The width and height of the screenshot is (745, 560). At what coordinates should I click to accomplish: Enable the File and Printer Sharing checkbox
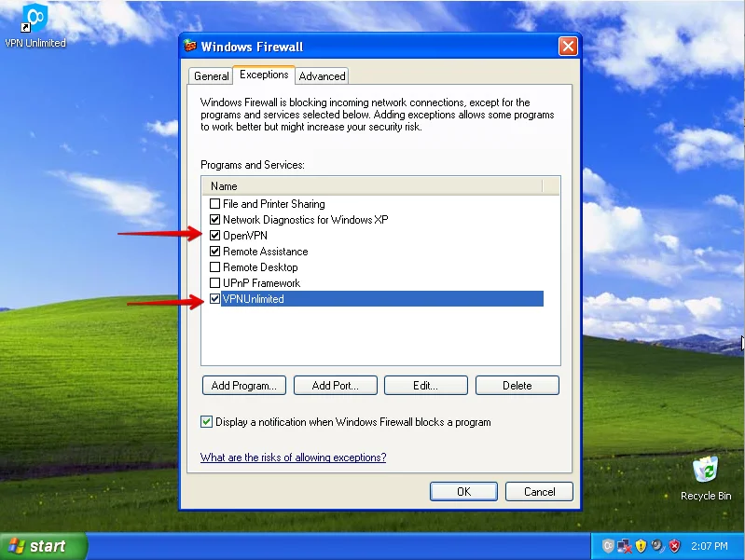pos(215,204)
